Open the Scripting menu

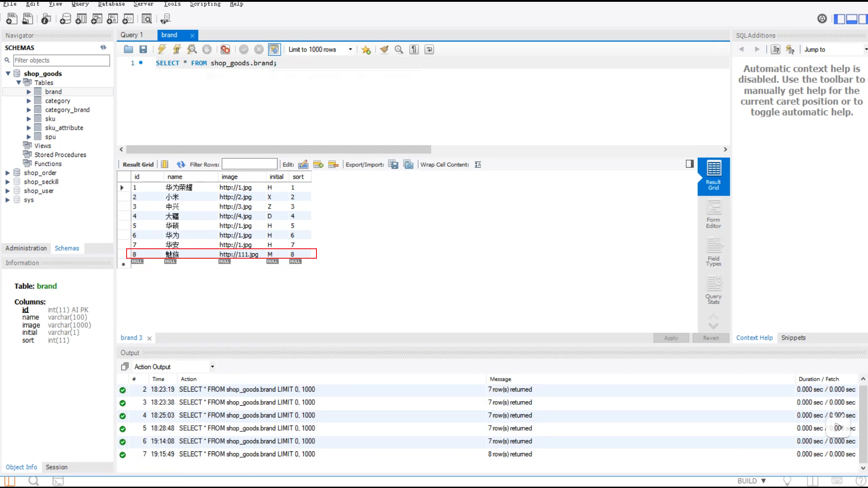(x=205, y=4)
